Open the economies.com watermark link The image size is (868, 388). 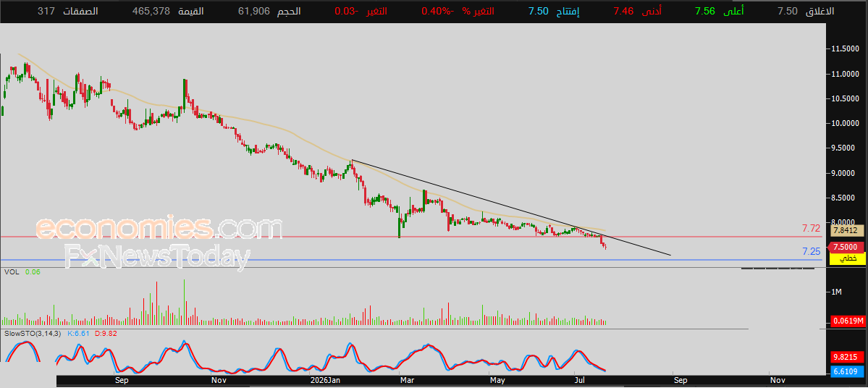159,229
